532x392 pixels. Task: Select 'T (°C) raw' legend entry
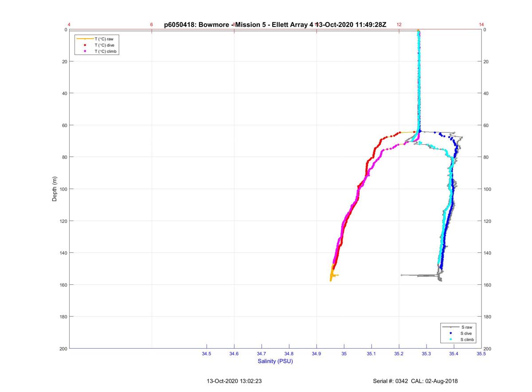point(105,39)
